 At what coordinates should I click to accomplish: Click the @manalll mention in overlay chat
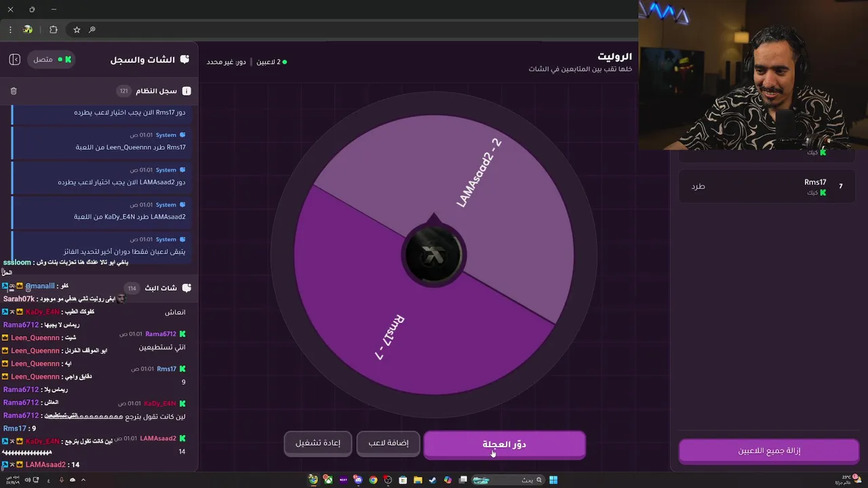click(39, 287)
